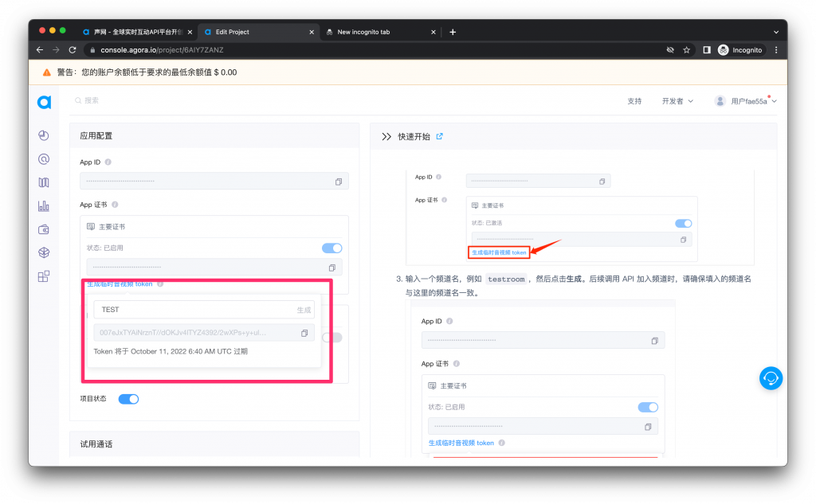This screenshot has width=816, height=504.
Task: Click the info icon beside App 证书 label
Action: click(x=115, y=205)
